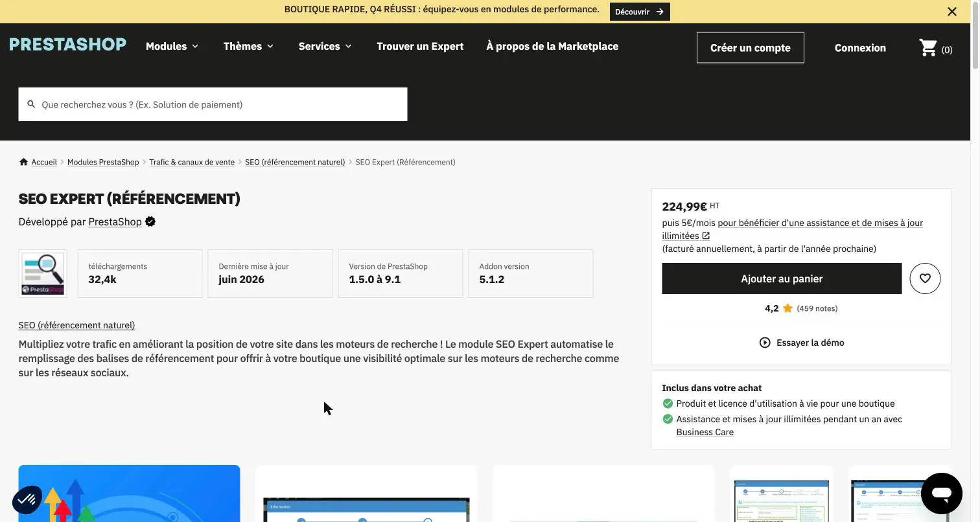Click Créer un compte button
This screenshot has width=980, height=522.
751,48
